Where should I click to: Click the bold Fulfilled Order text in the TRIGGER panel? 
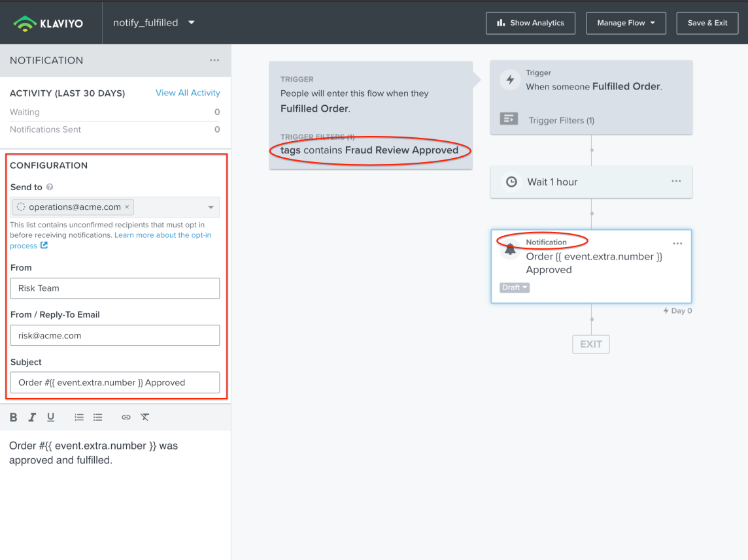(314, 108)
